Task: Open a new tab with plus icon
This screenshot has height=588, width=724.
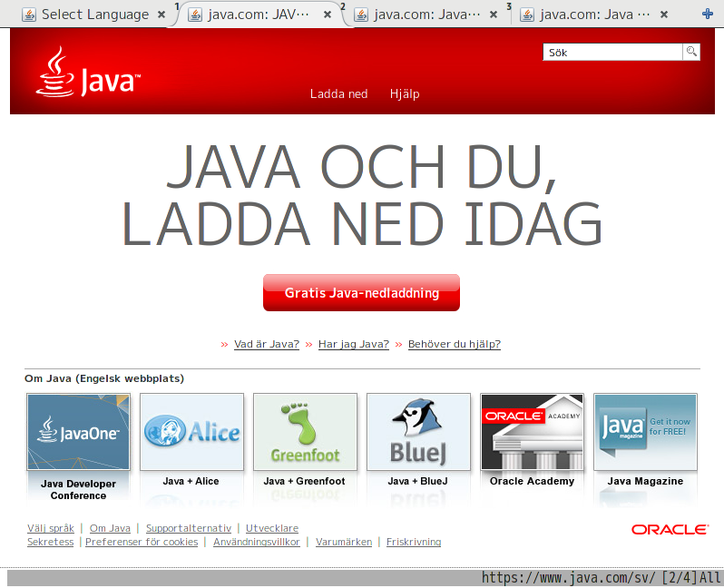Action: [x=708, y=14]
